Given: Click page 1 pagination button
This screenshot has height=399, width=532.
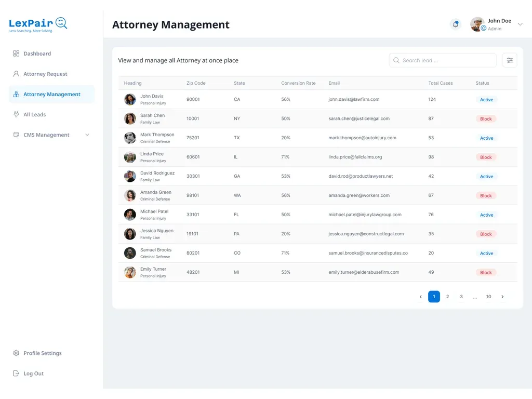Looking at the screenshot, I should (x=434, y=297).
